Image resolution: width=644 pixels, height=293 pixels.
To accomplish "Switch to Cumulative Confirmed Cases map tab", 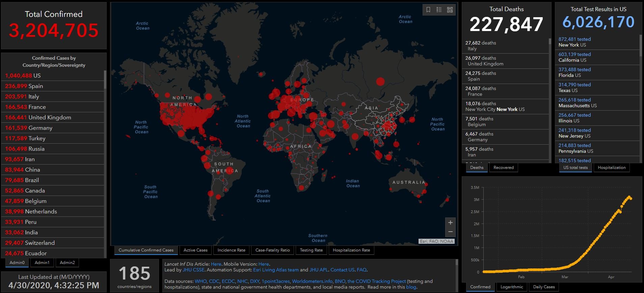I will 146,250.
